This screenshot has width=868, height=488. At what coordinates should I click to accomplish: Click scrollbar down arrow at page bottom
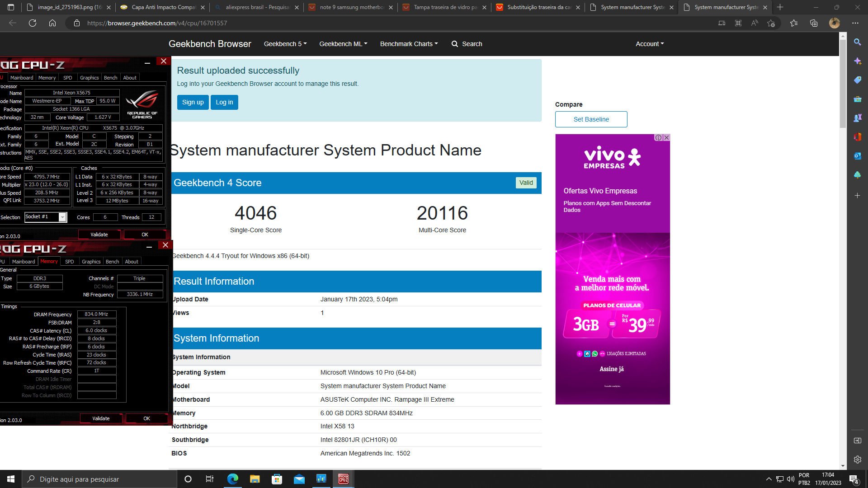point(843,466)
